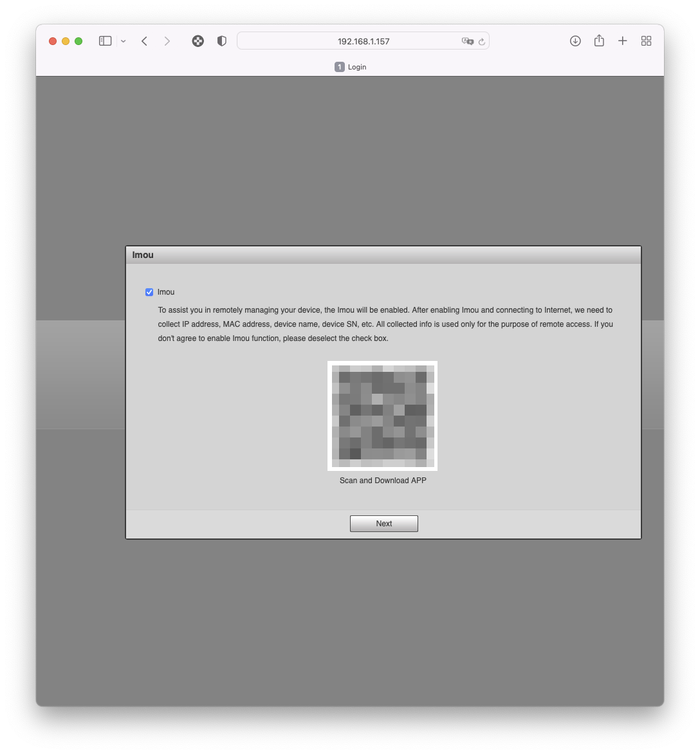The image size is (700, 754).
Task: Click the tab badge number 1 icon
Action: (340, 67)
